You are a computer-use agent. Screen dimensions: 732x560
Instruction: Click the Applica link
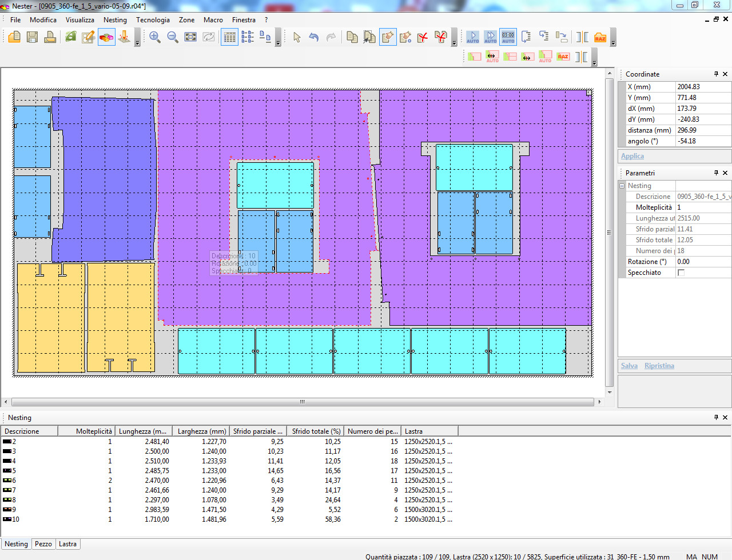[x=632, y=156]
